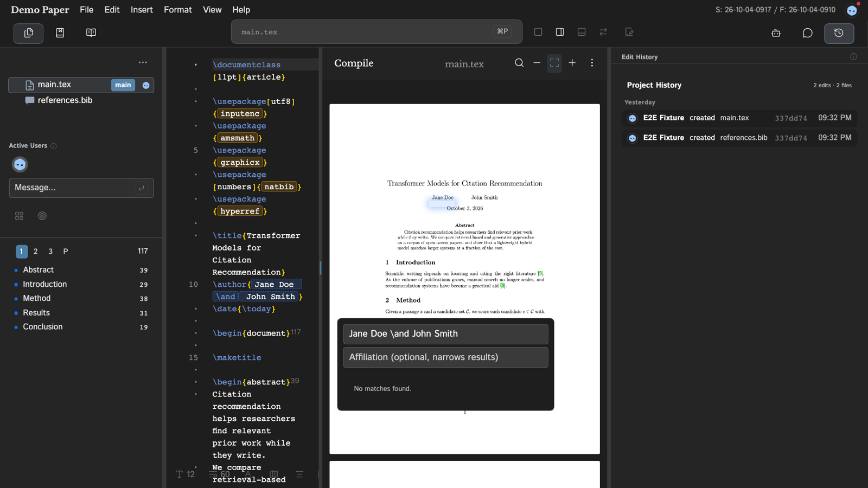
Task: Select outline level 2 tab
Action: click(36, 252)
